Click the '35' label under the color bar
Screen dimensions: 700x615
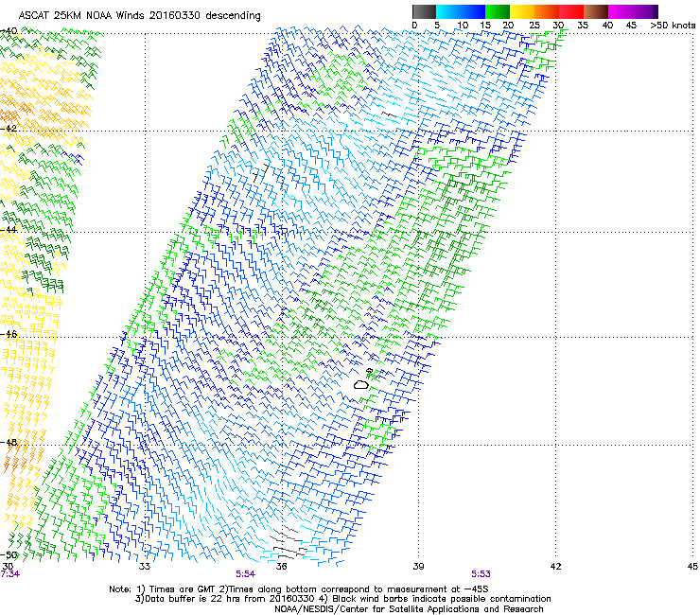point(583,26)
